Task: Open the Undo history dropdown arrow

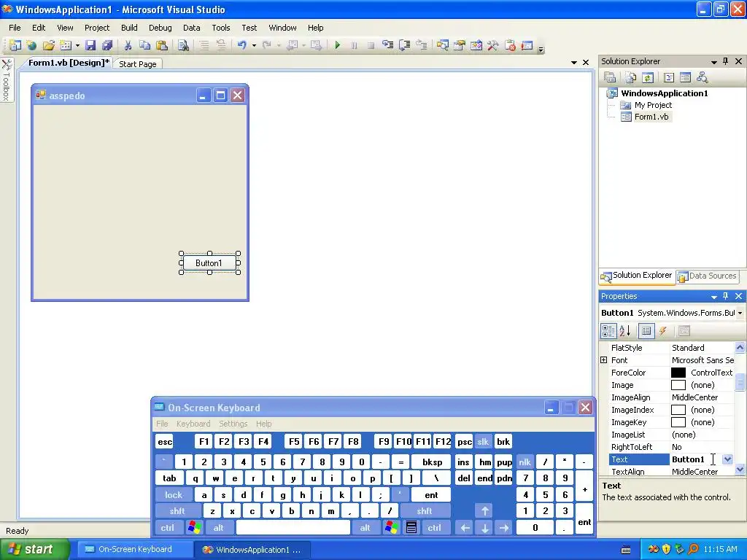Action: tap(254, 46)
